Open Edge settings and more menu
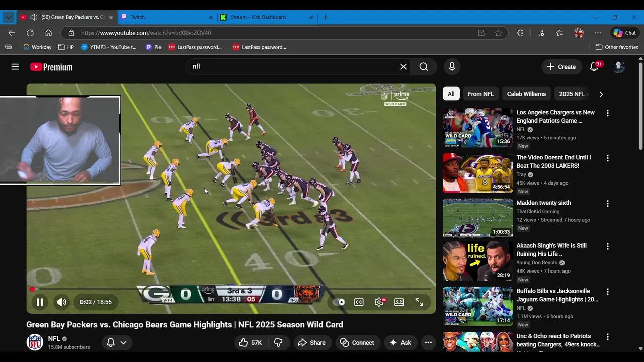This screenshot has height=362, width=644. (598, 33)
